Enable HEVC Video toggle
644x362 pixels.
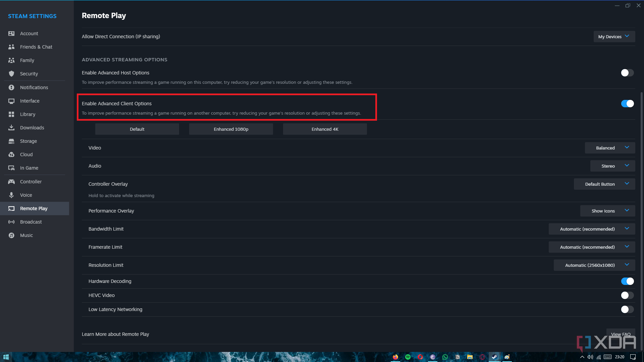point(627,295)
